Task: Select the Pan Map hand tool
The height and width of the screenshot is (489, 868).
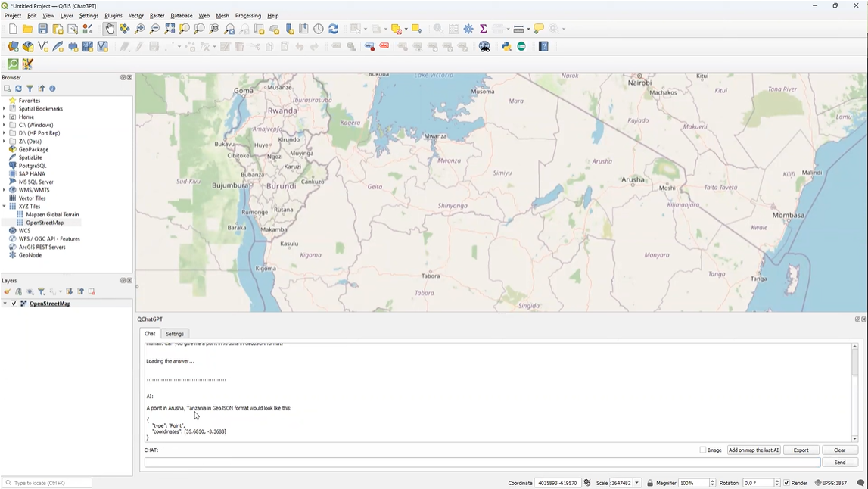Action: [110, 29]
